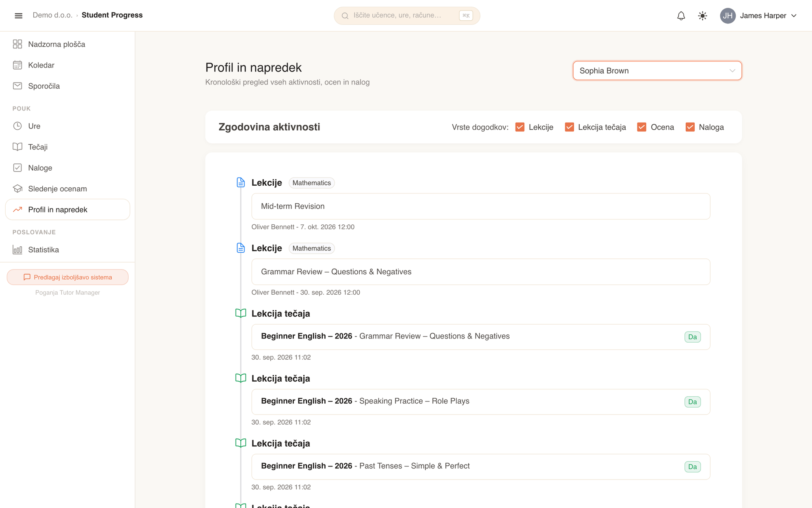The image size is (812, 508).
Task: Click the Sporočila envelope icon
Action: [x=17, y=86]
